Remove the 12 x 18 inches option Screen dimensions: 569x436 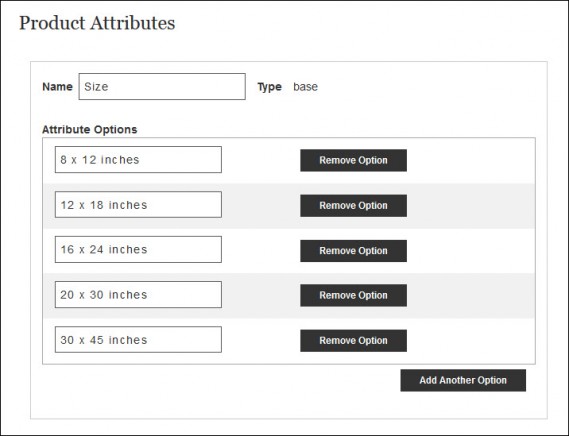click(x=353, y=205)
